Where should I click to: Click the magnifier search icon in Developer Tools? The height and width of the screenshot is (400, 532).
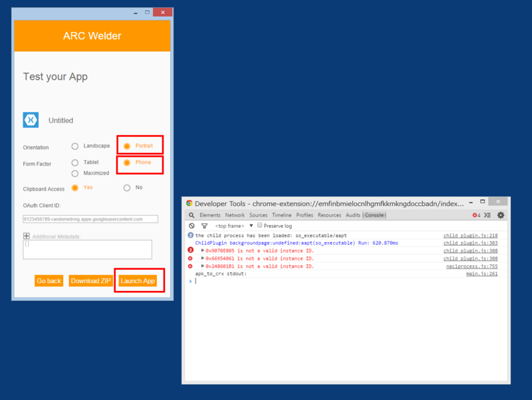(192, 215)
